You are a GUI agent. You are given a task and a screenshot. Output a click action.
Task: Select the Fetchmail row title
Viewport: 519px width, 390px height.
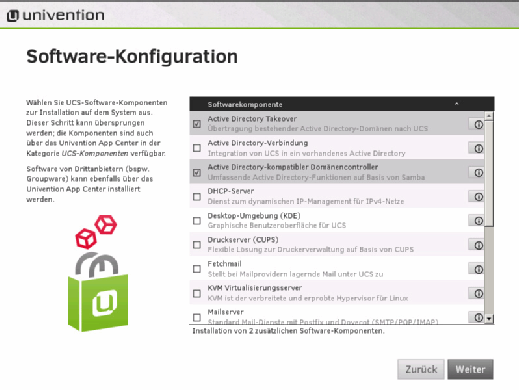click(224, 264)
